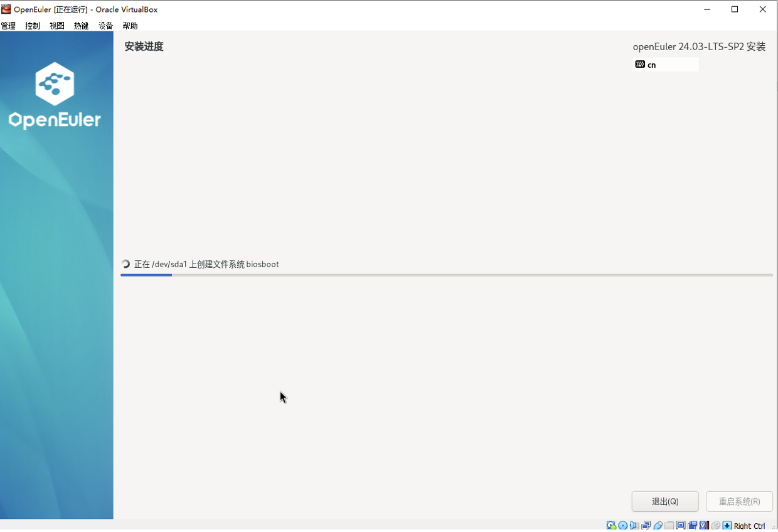Image resolution: width=778 pixels, height=532 pixels.
Task: Click the audio icon in VirtualBox status bar
Action: tap(634, 525)
